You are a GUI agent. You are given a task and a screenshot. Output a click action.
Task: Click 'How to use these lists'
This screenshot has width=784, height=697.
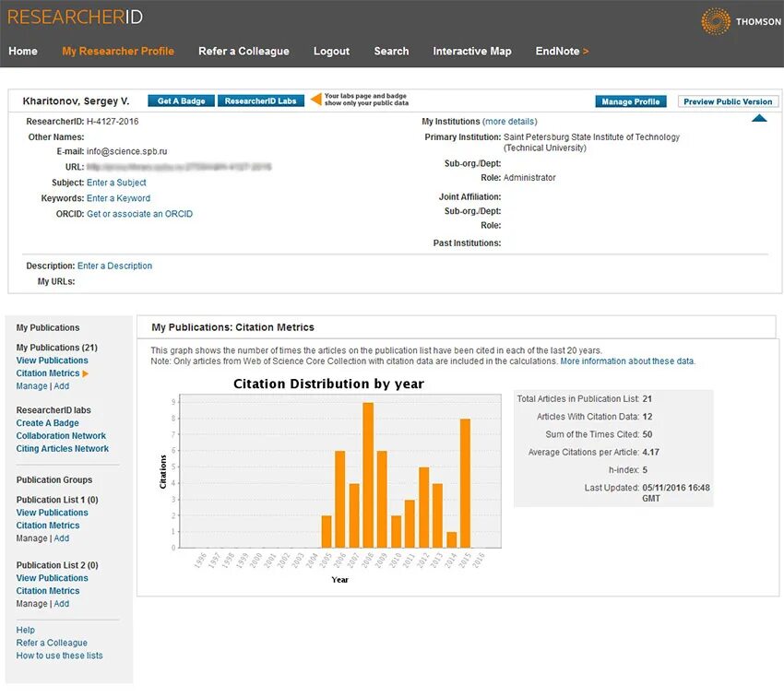click(x=59, y=656)
